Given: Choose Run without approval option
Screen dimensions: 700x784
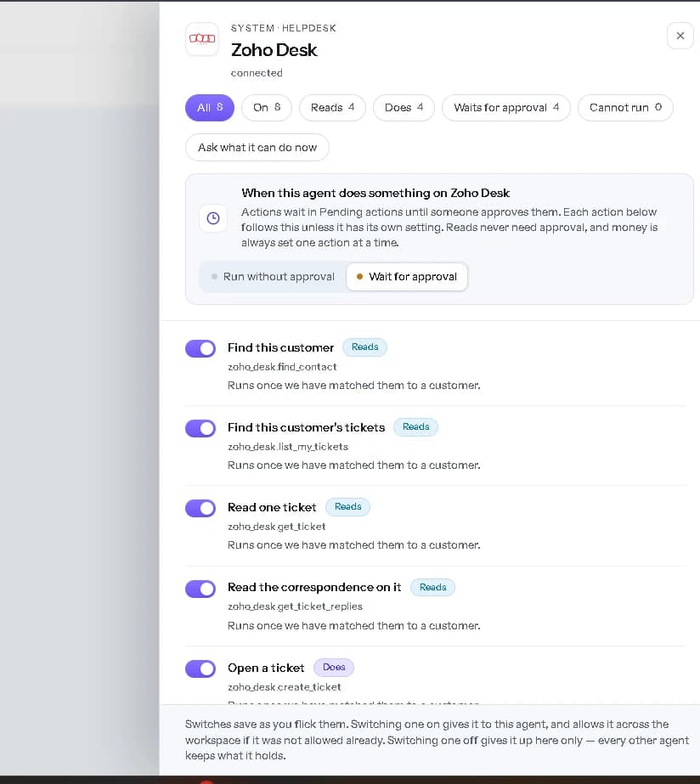Looking at the screenshot, I should (273, 277).
